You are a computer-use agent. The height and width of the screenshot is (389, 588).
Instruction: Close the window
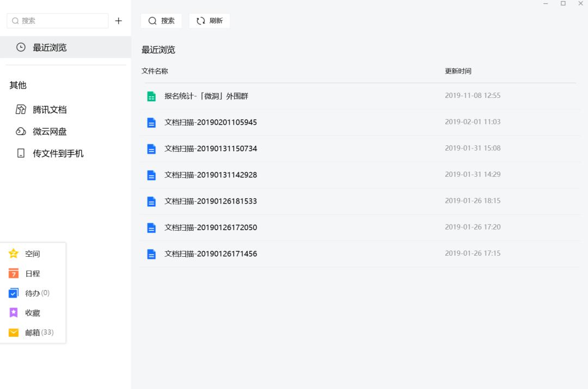point(580,3)
